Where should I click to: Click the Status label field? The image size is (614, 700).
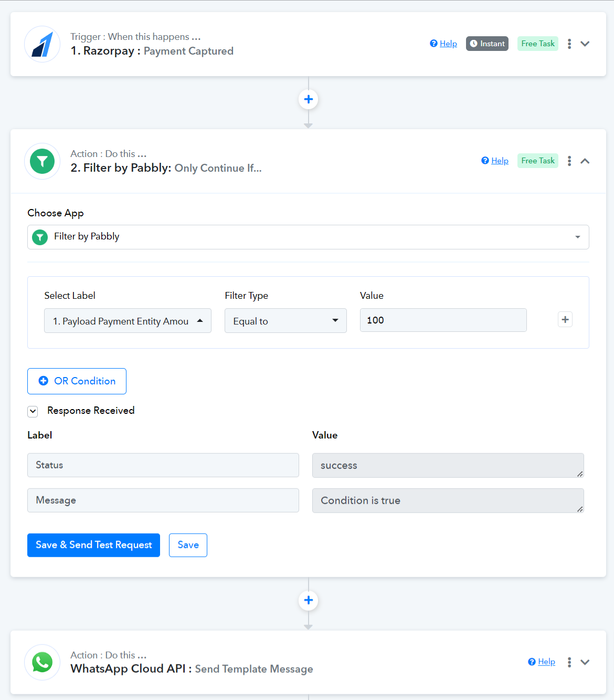coord(163,465)
